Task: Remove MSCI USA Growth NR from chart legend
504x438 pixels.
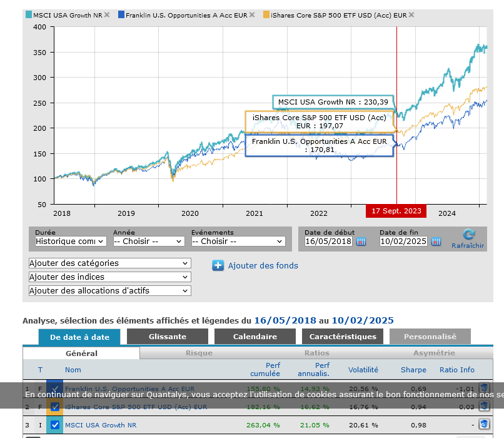Action: pos(107,15)
